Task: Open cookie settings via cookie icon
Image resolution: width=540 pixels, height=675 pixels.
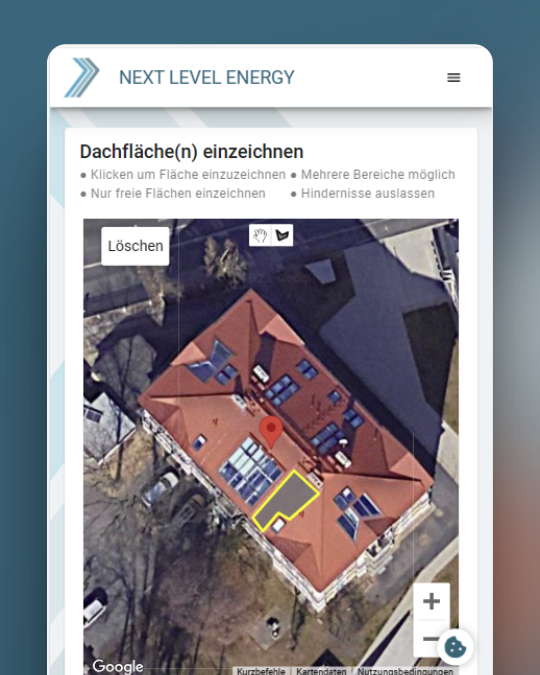Action: point(455,647)
